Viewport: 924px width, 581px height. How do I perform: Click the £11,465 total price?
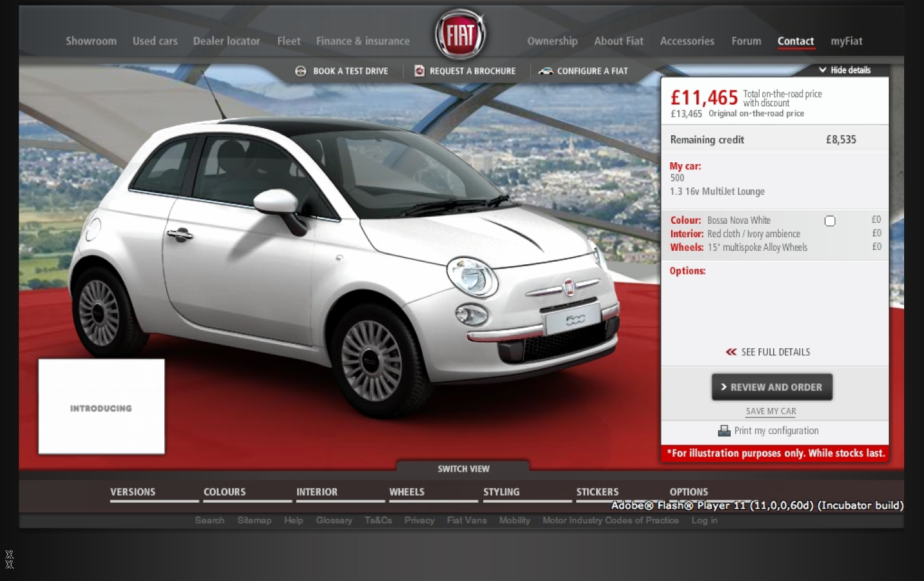point(704,97)
